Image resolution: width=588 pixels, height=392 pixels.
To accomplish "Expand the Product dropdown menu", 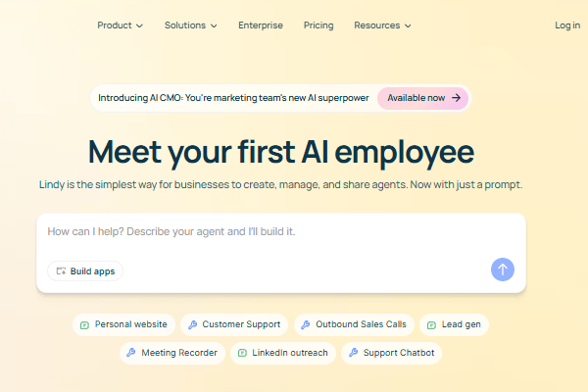I will [x=120, y=25].
